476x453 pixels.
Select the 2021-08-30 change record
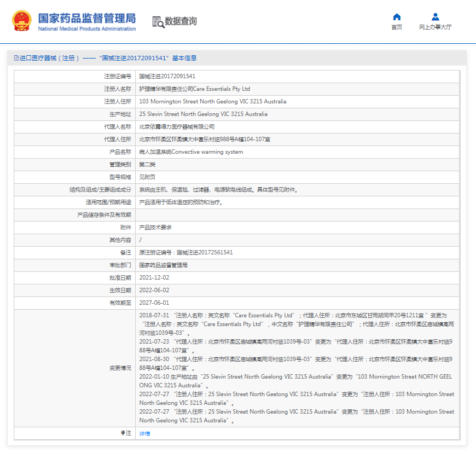[x=296, y=364]
